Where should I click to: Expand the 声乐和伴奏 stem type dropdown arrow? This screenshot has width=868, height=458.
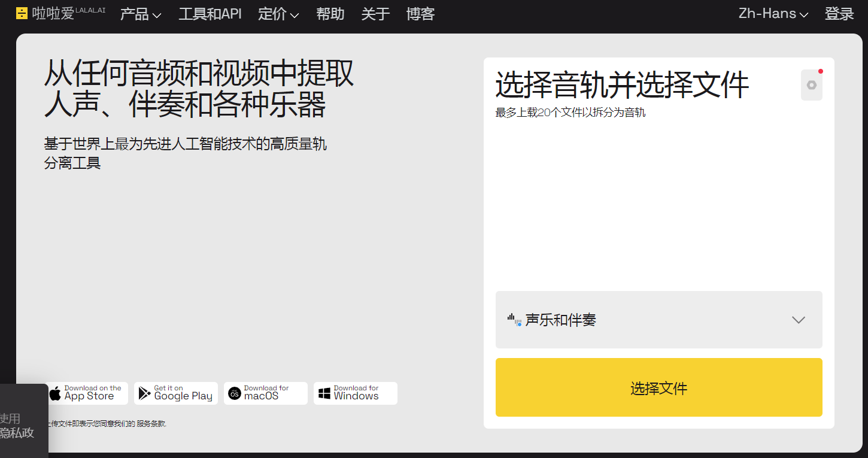coord(798,320)
